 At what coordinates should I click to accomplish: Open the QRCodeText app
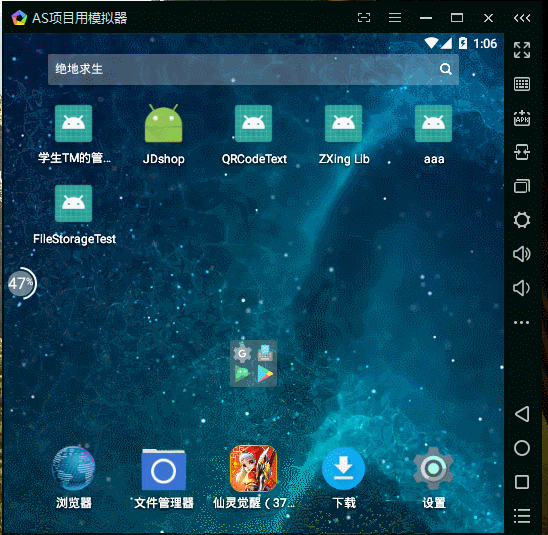pos(253,123)
